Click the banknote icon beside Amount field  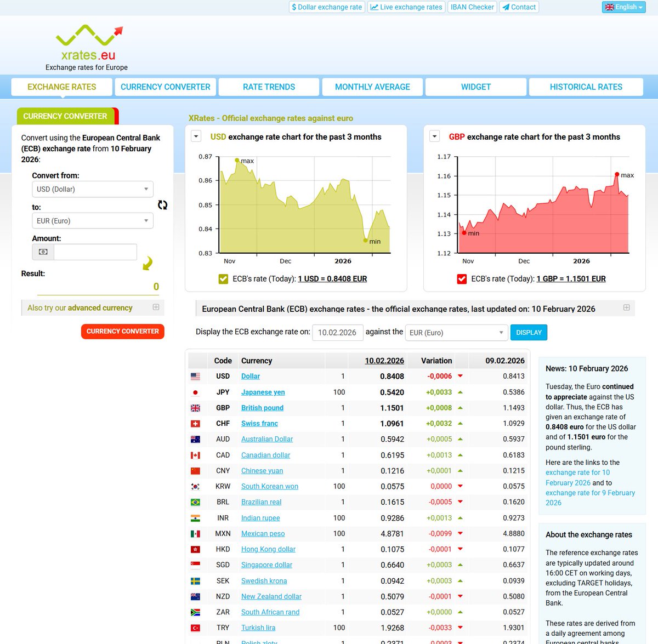[x=43, y=252]
